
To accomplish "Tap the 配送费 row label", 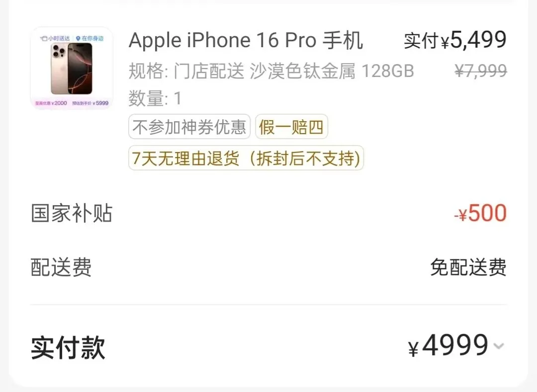I will pos(61,267).
